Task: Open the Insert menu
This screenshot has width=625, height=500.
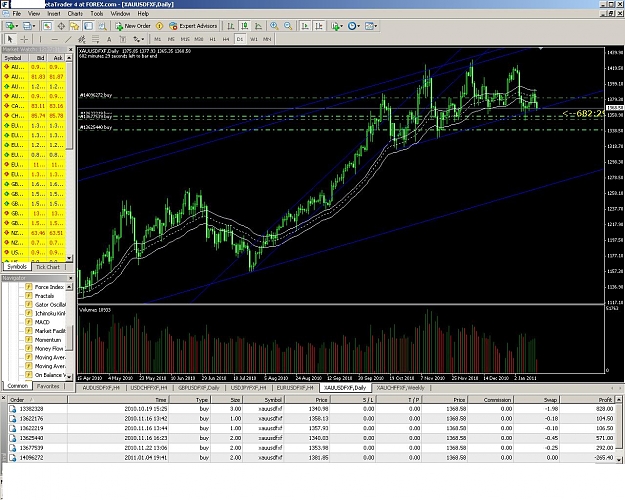Action: (54, 14)
